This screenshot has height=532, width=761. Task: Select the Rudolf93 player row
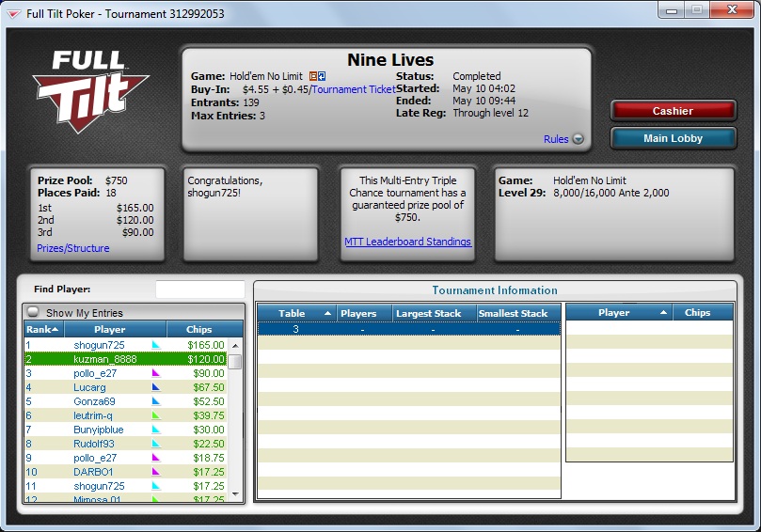125,444
